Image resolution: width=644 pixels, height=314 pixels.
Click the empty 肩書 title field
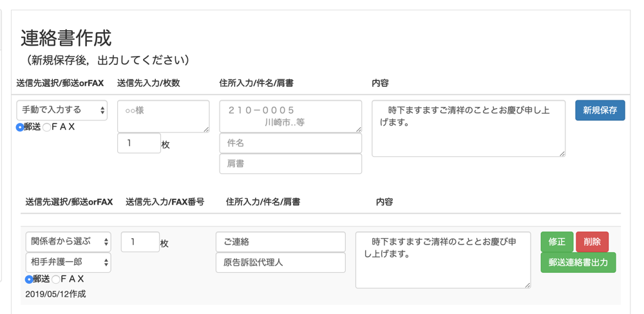click(x=290, y=164)
